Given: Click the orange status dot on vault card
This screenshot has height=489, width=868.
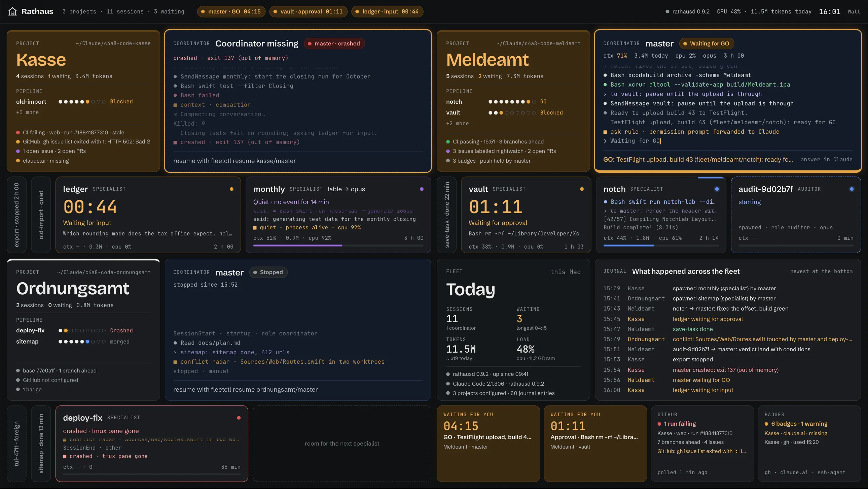Looking at the screenshot, I should click(582, 189).
